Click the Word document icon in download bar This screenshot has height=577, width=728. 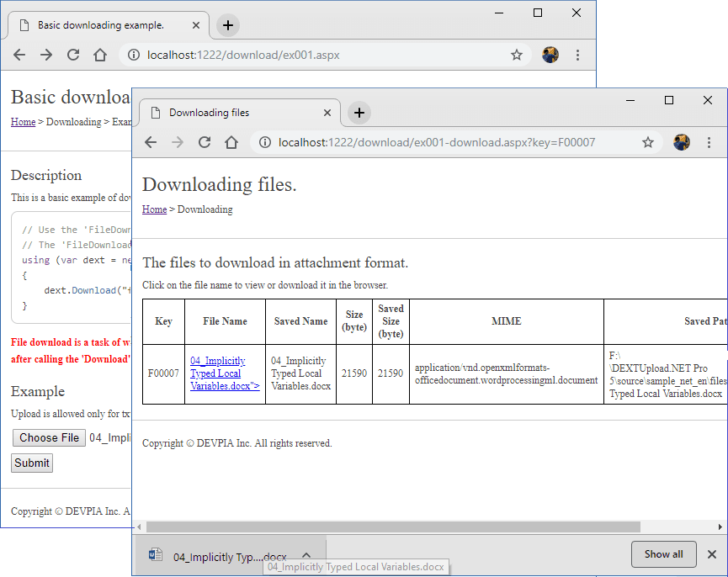click(156, 555)
